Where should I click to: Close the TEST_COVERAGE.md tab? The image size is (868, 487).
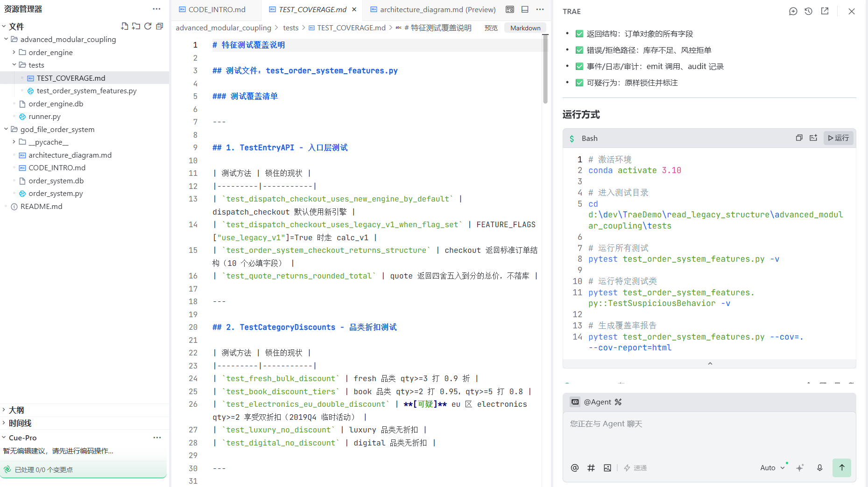(354, 9)
